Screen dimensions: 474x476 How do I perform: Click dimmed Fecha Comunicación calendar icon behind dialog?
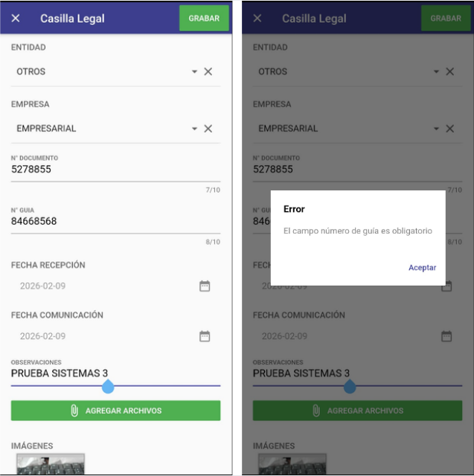[x=446, y=336]
